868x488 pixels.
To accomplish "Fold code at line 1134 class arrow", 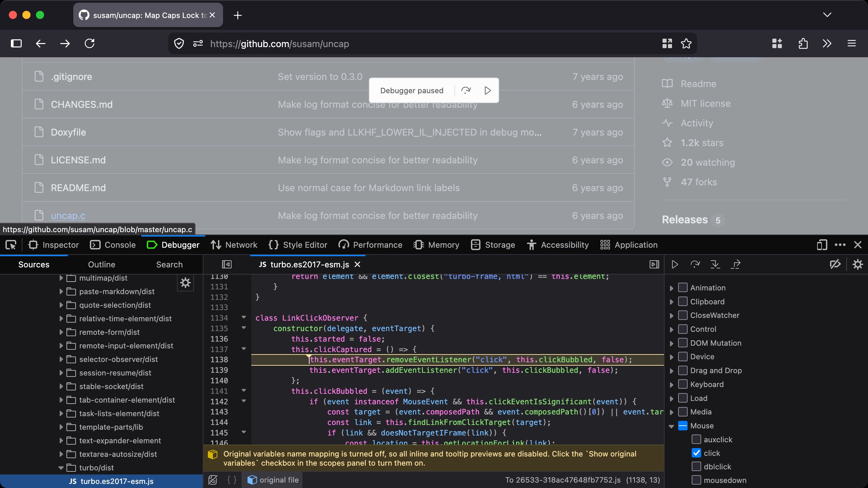I will click(243, 317).
